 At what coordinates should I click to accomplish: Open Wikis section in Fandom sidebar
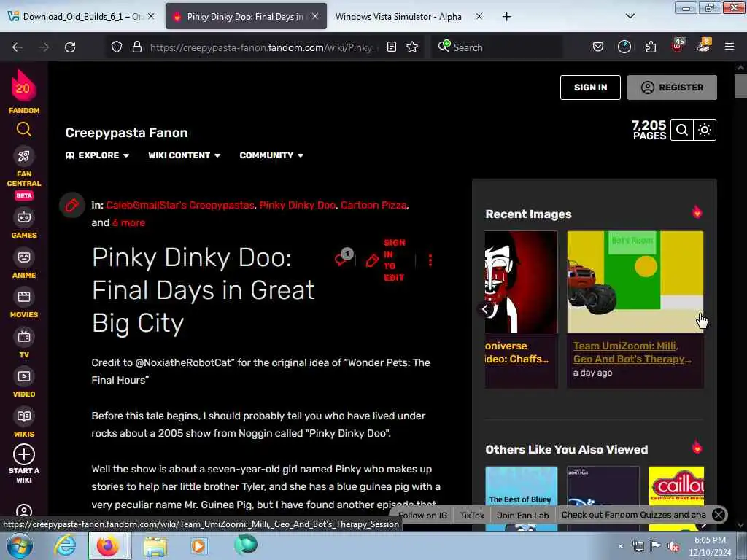pyautogui.click(x=24, y=422)
